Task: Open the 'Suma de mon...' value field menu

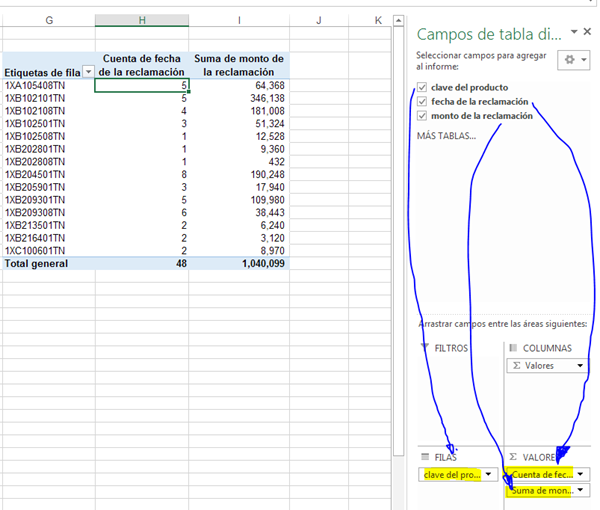Action: [x=581, y=491]
